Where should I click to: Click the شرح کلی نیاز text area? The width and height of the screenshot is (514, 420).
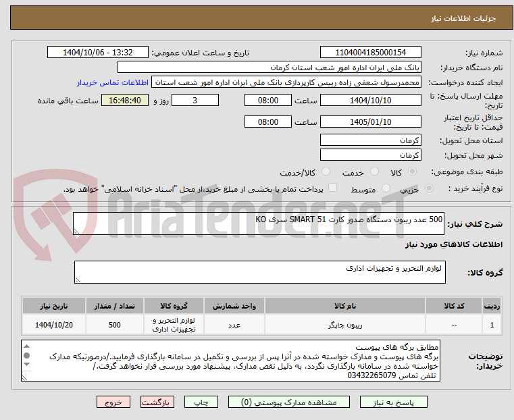(259, 224)
